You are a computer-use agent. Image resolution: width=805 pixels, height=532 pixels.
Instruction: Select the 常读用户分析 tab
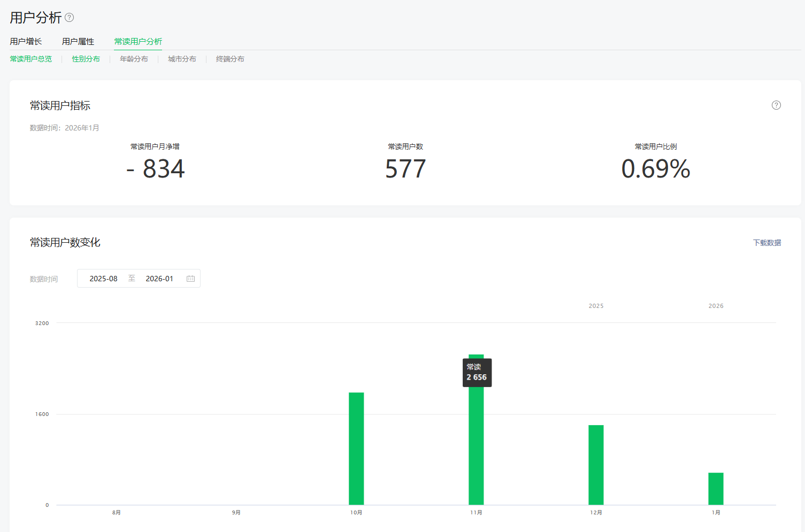pos(138,42)
